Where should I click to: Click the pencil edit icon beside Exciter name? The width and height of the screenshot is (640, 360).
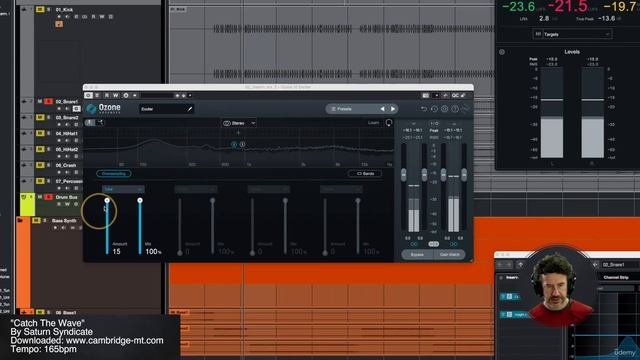189,109
